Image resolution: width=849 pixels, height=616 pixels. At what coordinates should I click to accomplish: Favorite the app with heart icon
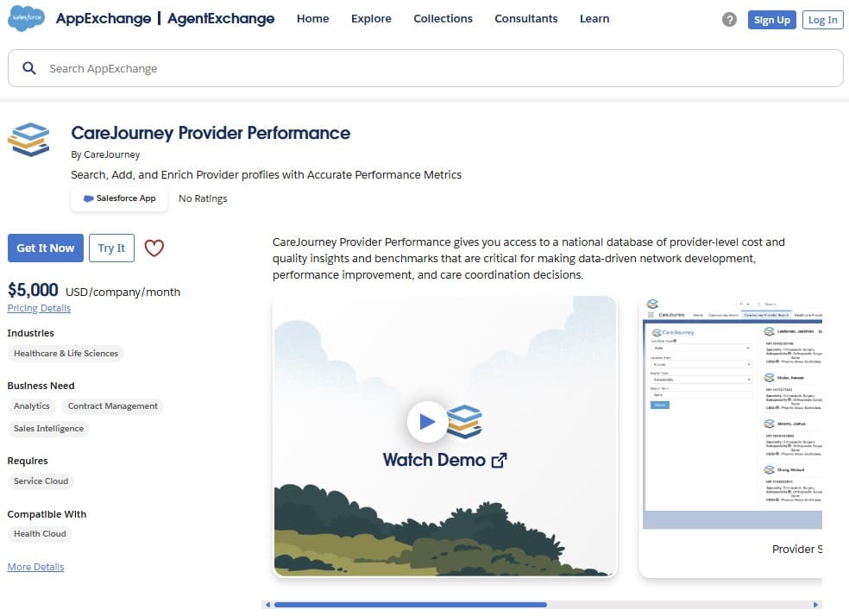[x=154, y=248]
